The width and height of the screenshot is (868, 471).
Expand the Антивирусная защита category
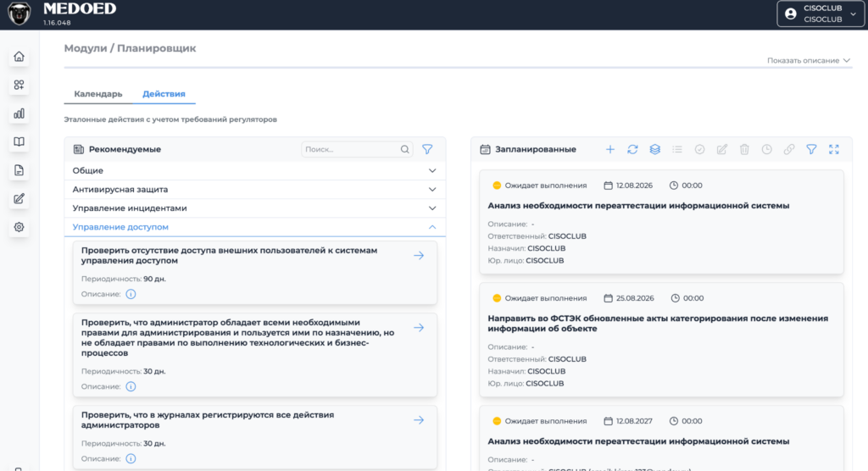pyautogui.click(x=254, y=189)
